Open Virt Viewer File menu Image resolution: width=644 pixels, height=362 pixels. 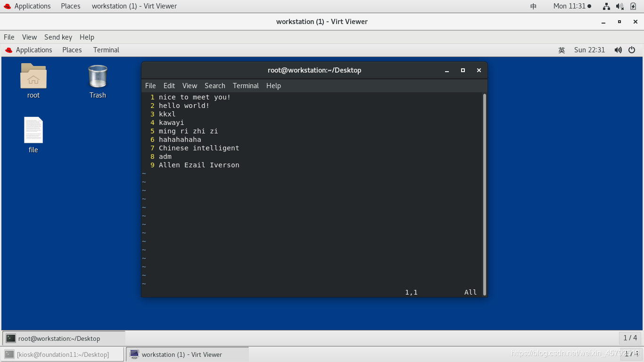coord(9,37)
